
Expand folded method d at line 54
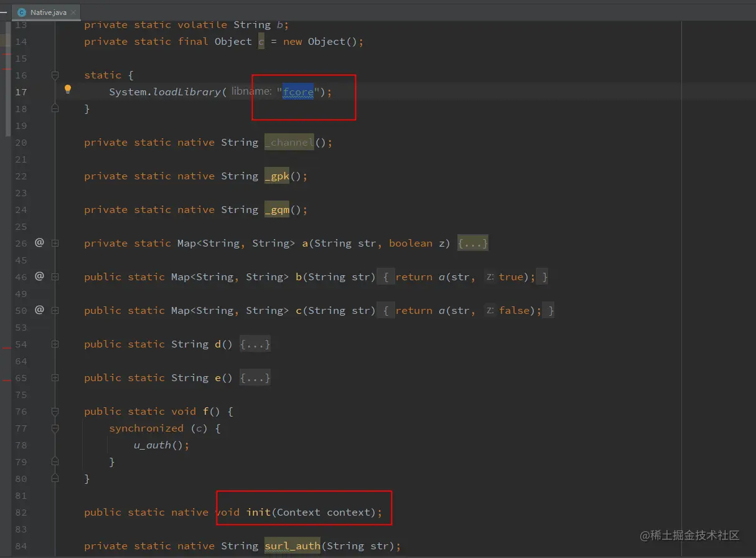pyautogui.click(x=55, y=344)
